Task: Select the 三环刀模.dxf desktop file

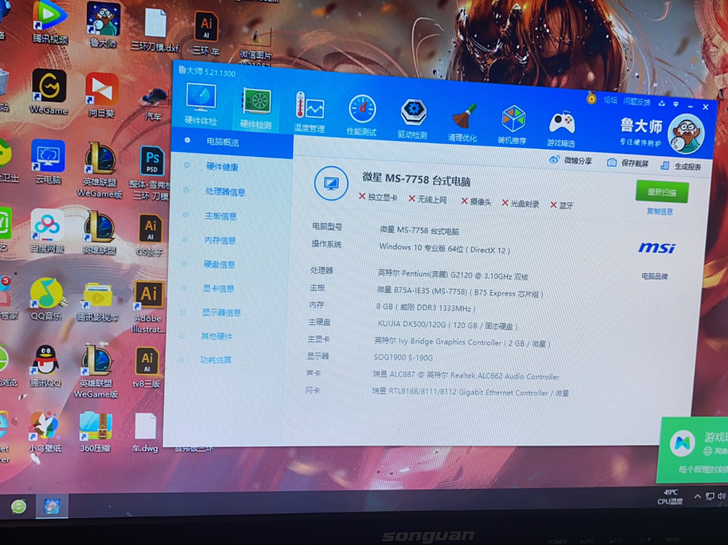Action: point(155,29)
